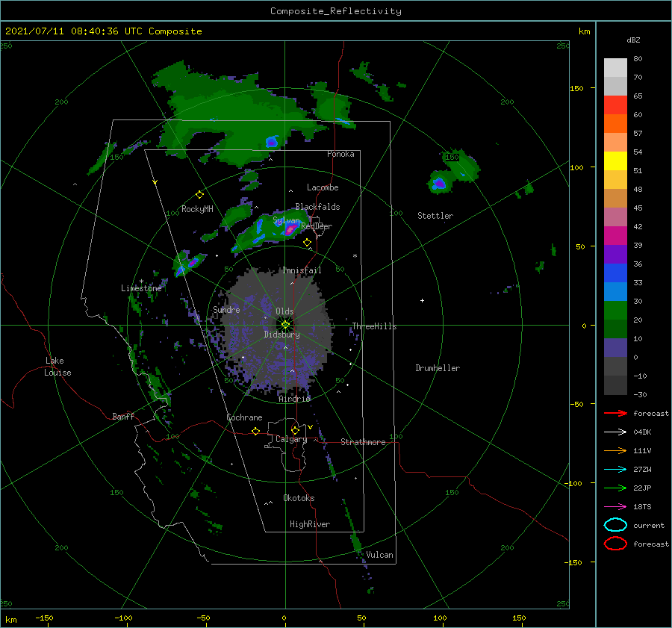Click the green 22JP arrow icon
The width and height of the screenshot is (672, 628).
[x=615, y=488]
